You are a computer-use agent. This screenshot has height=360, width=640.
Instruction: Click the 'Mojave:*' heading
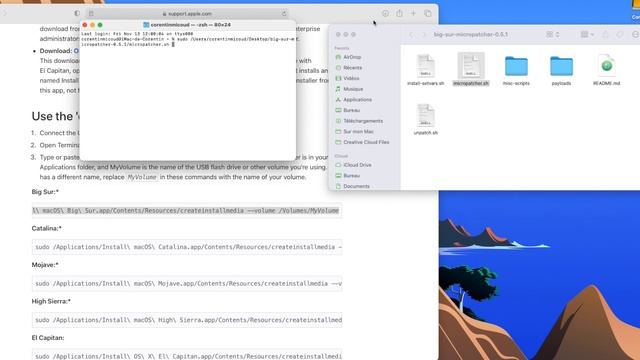click(x=45, y=264)
